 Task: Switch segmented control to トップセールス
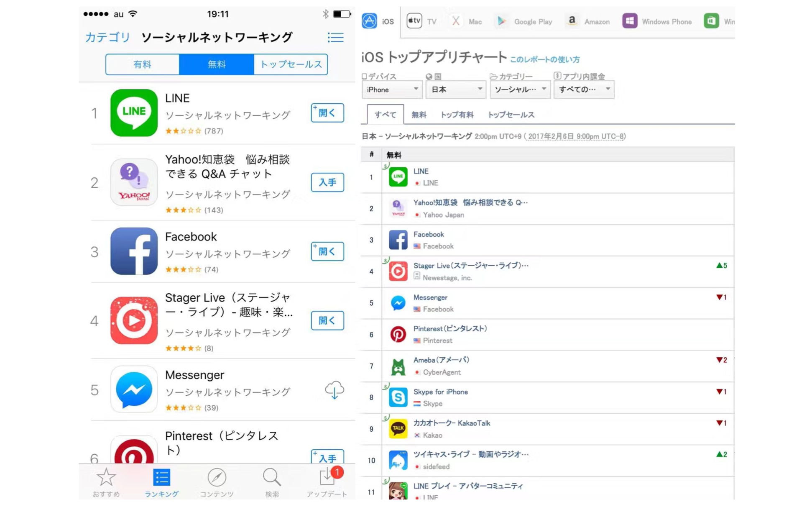pos(291,64)
